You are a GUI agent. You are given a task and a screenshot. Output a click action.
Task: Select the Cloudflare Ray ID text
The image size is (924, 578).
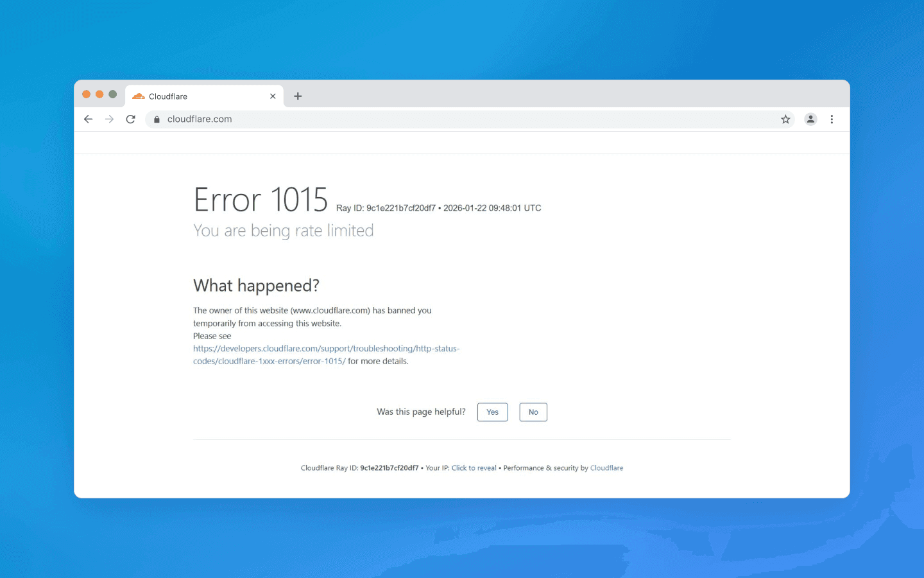(x=390, y=468)
